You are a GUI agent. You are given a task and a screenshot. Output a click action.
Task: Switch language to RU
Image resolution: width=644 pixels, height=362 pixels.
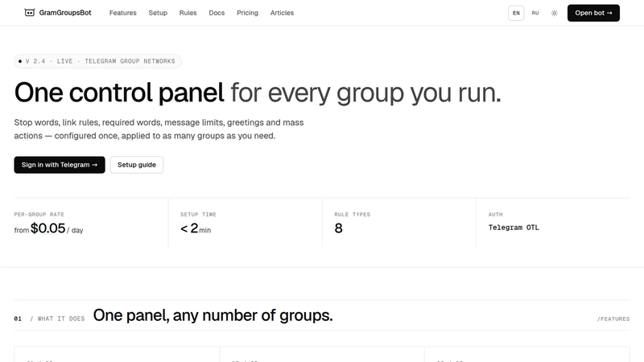[535, 13]
